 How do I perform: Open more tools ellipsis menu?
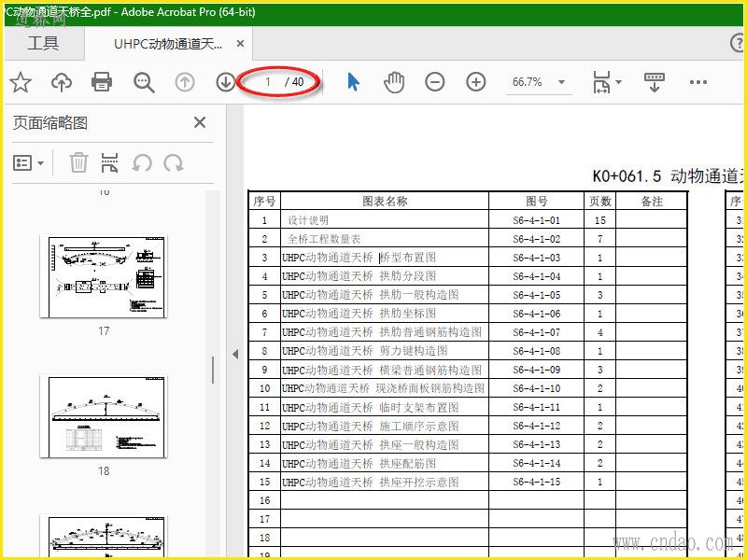click(x=698, y=82)
